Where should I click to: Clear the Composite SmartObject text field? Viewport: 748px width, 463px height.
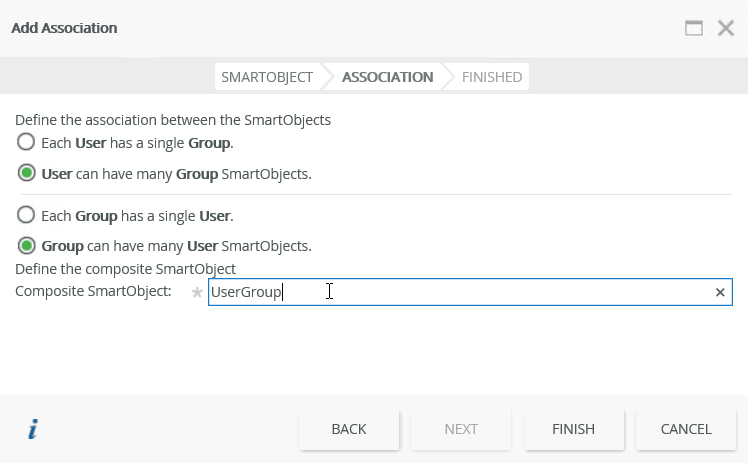point(720,292)
